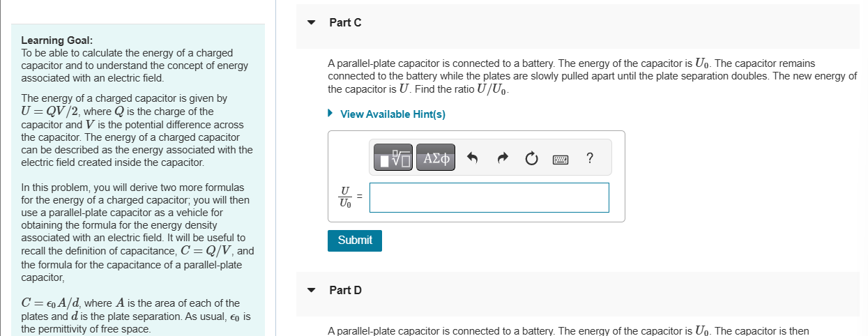868x336 pixels.
Task: Click the Part D problem statement text
Action: tap(568, 330)
